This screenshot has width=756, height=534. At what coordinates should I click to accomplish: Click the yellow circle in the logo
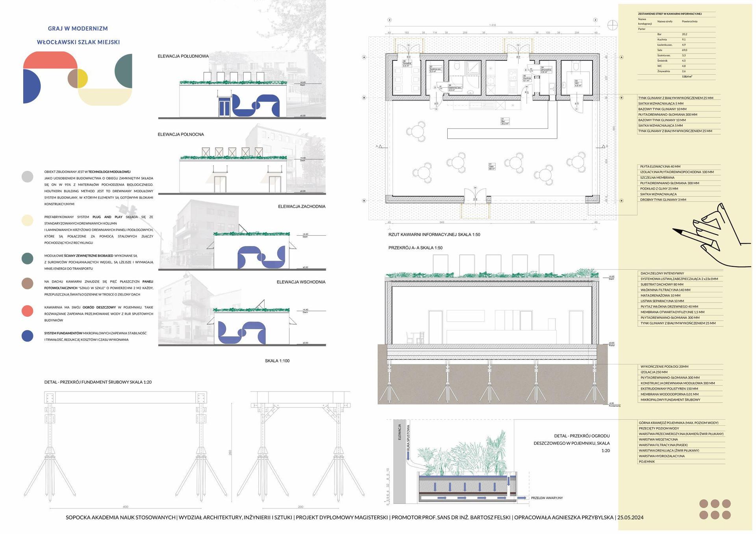pos(82,78)
